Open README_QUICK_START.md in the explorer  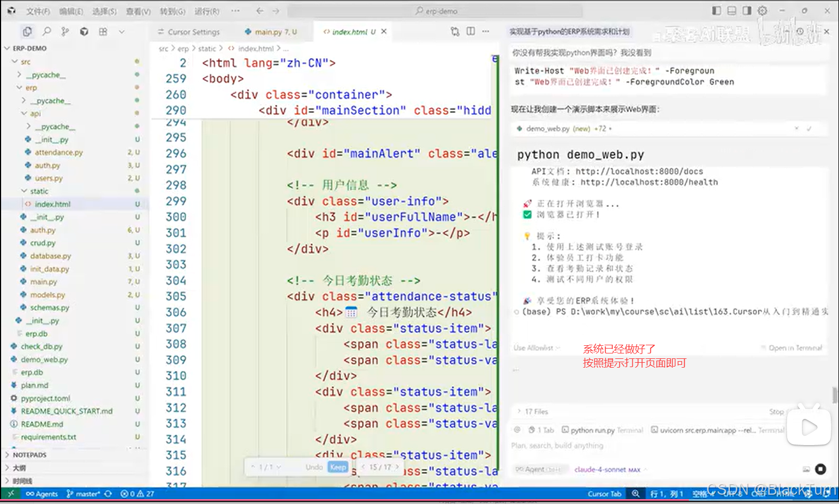pyautogui.click(x=67, y=411)
